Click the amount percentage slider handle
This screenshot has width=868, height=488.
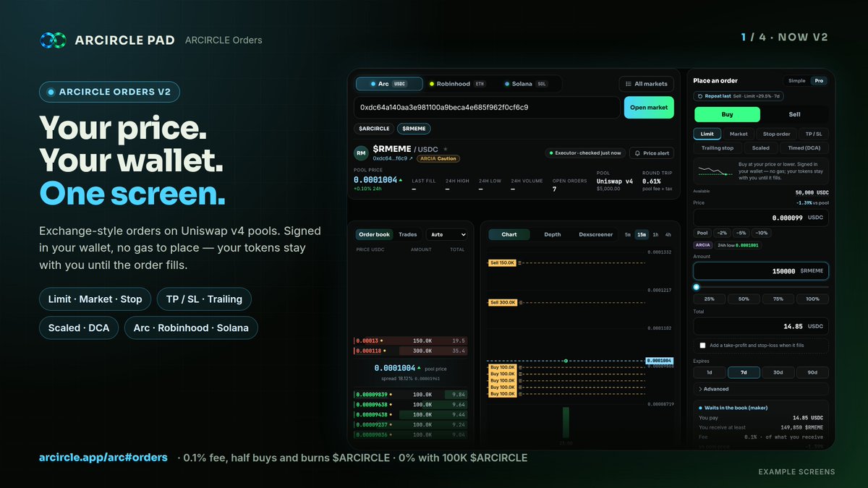[x=697, y=287]
